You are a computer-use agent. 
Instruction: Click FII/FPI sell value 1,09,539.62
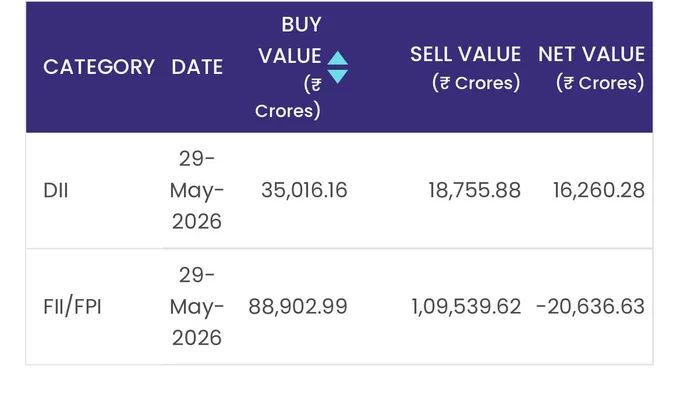[x=466, y=307]
